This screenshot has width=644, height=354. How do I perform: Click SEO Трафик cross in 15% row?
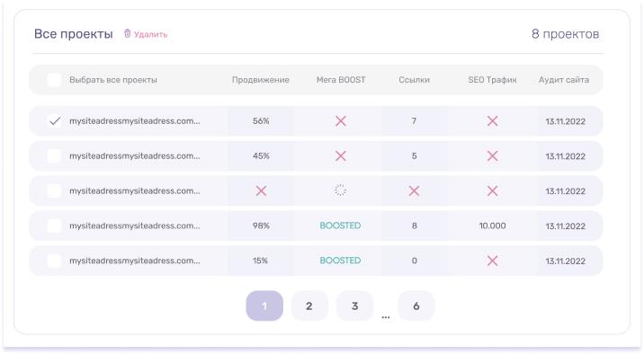(x=493, y=261)
